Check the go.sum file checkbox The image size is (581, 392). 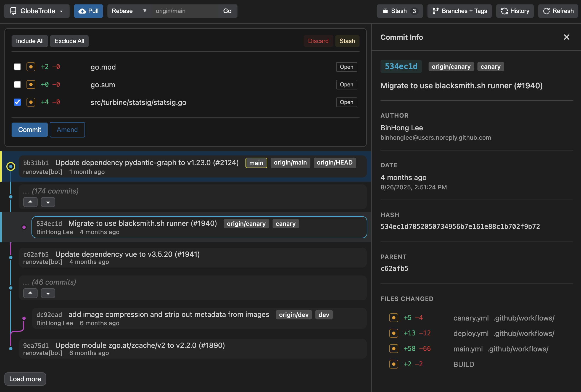[x=17, y=84]
